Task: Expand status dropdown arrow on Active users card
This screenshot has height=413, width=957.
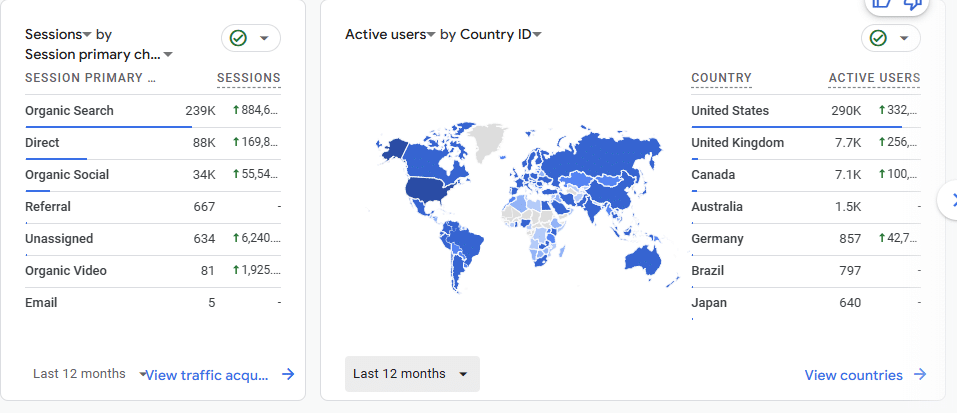Action: click(905, 38)
